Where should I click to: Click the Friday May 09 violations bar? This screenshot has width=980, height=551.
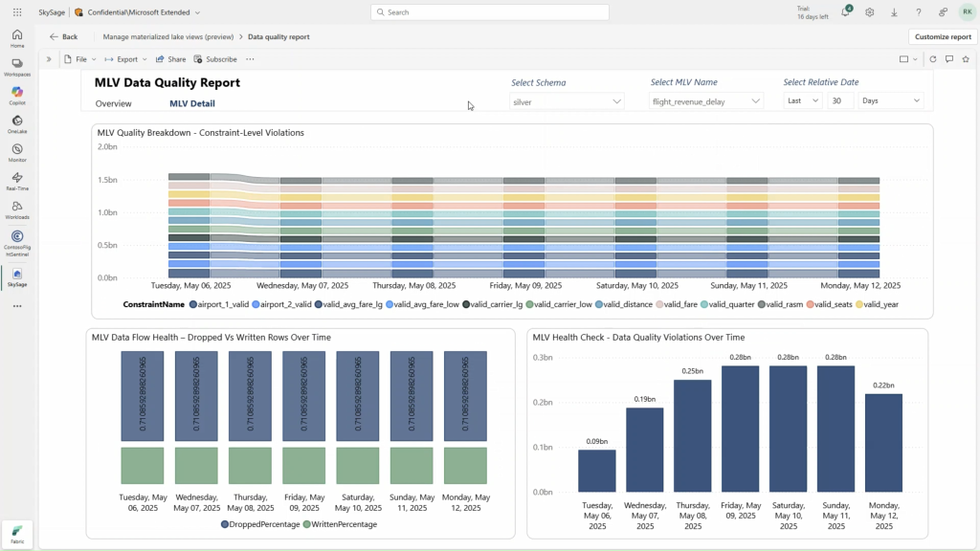(740, 429)
